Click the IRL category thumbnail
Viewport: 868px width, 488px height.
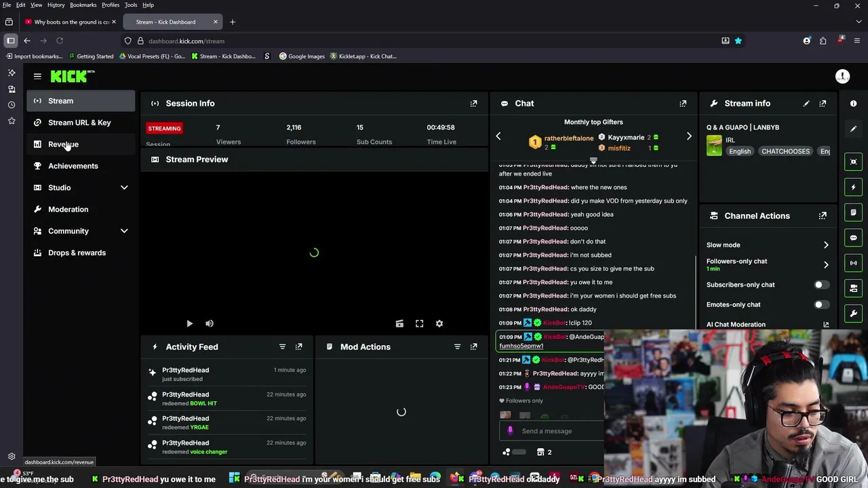click(x=714, y=146)
